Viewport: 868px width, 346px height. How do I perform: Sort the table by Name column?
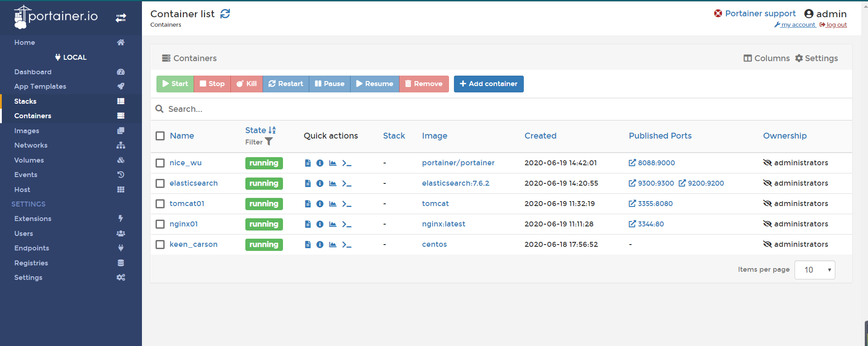182,136
